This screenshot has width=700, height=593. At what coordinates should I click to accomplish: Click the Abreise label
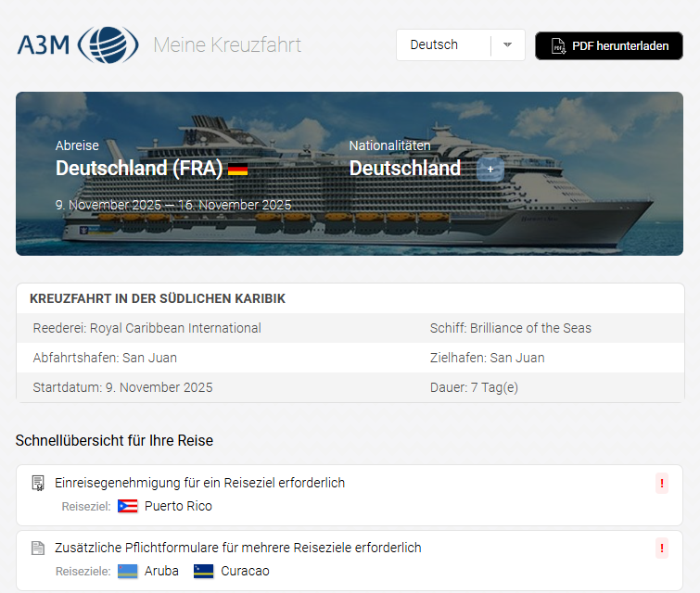tap(77, 145)
